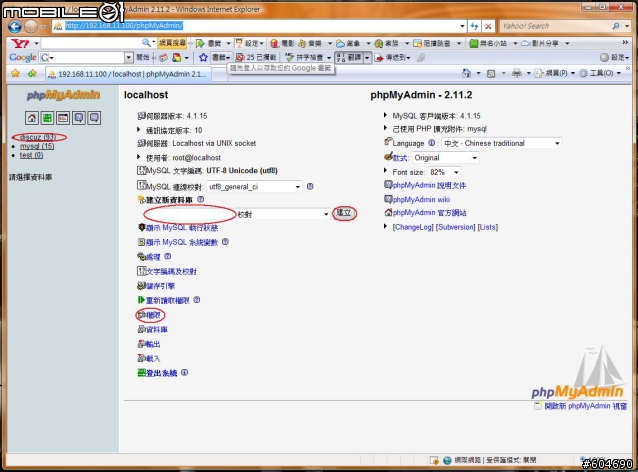Click info icon beside Language label
This screenshot has width=638, height=472.
pyautogui.click(x=432, y=143)
